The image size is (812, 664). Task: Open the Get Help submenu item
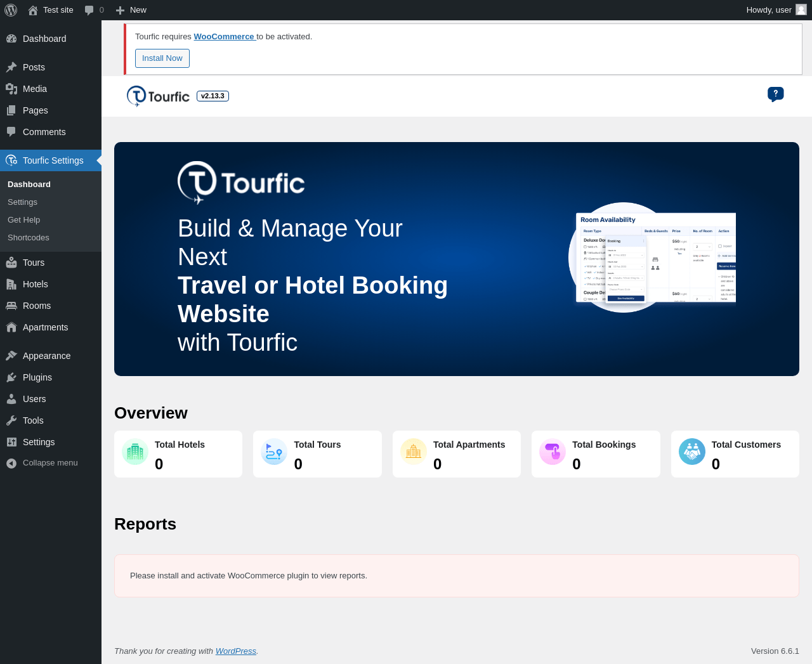point(23,219)
